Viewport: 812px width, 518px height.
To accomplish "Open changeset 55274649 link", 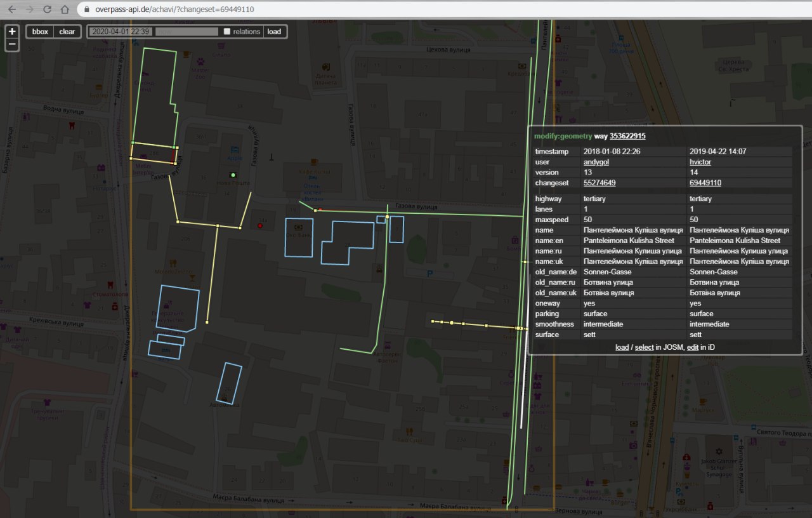I will (x=599, y=183).
